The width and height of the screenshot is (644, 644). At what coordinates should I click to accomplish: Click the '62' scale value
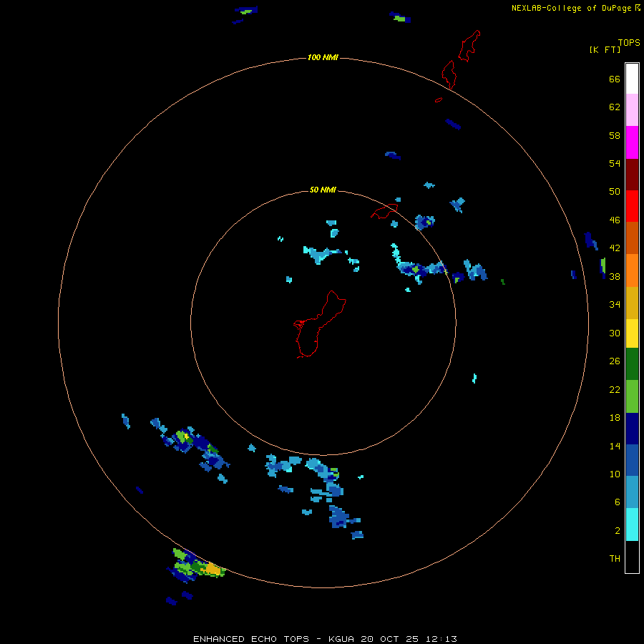pos(615,107)
